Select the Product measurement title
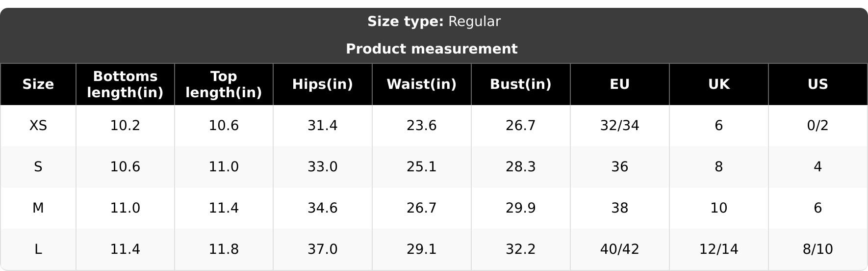The image size is (868, 271). coord(432,49)
